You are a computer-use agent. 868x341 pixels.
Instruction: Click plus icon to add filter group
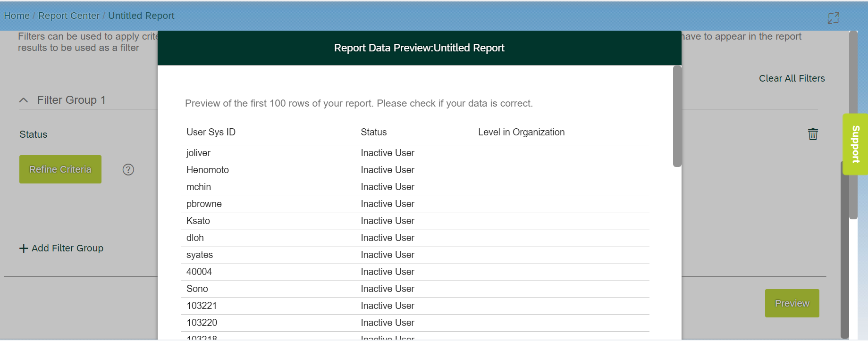point(24,248)
